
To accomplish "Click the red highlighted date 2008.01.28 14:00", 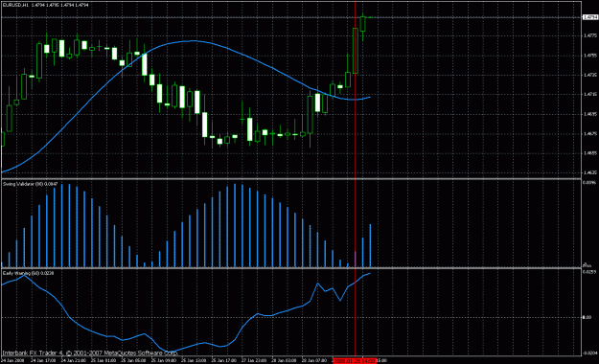I will point(354,360).
